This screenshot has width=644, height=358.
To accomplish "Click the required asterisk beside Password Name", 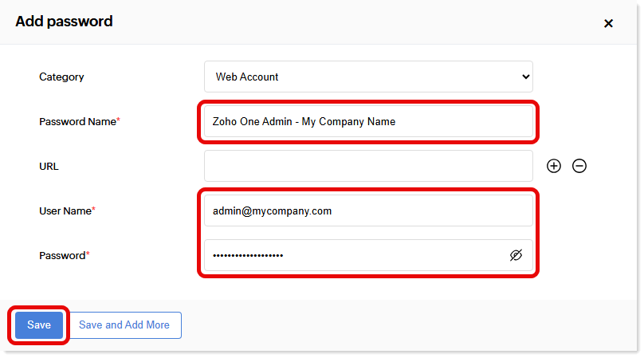I will [118, 120].
